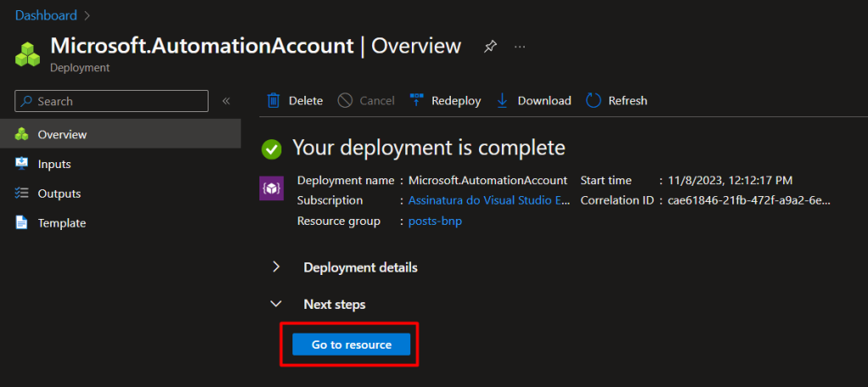Viewport: 868px width, 387px height.
Task: Click the Redeploy toolbar icon
Action: [x=416, y=100]
